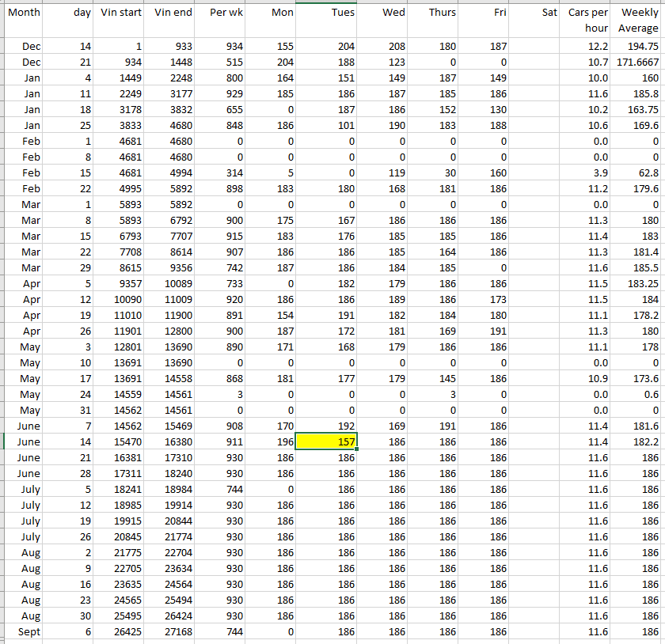Click the empty "Sat" column header
Viewport: 665px width, 644px height.
534,13
